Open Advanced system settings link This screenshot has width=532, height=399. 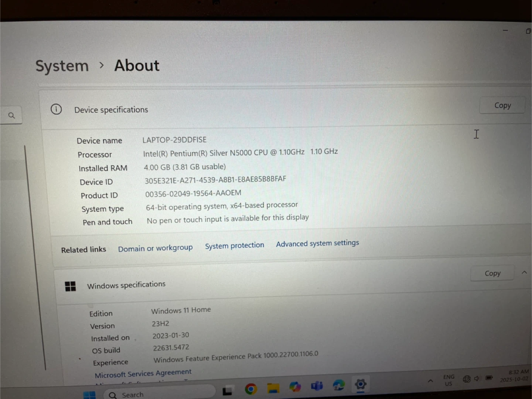point(317,243)
